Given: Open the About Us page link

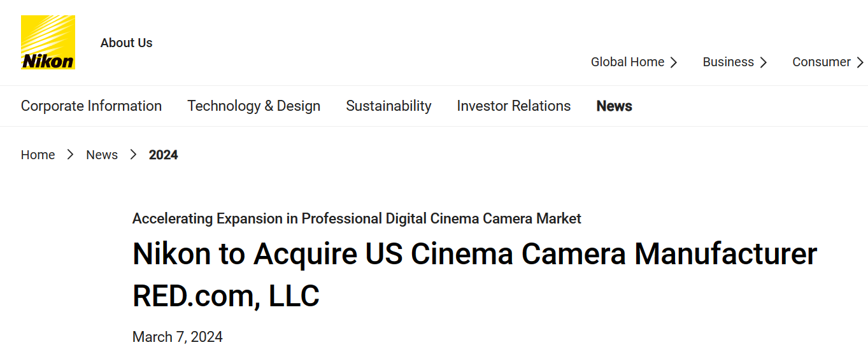Looking at the screenshot, I should coord(126,43).
